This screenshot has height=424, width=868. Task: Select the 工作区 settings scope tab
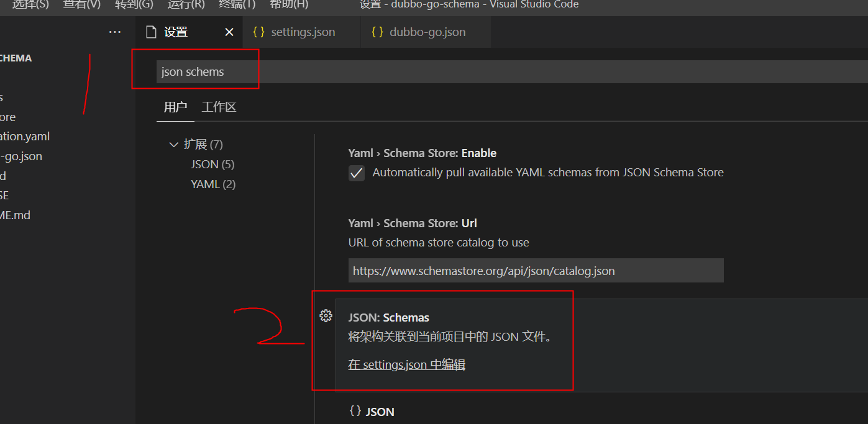click(219, 107)
